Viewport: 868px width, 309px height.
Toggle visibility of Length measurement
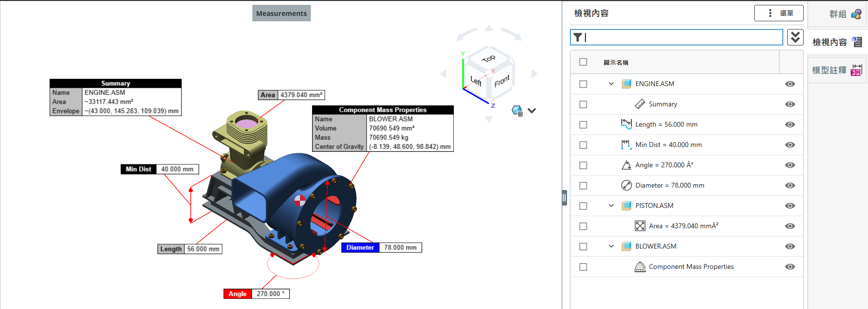tap(790, 124)
